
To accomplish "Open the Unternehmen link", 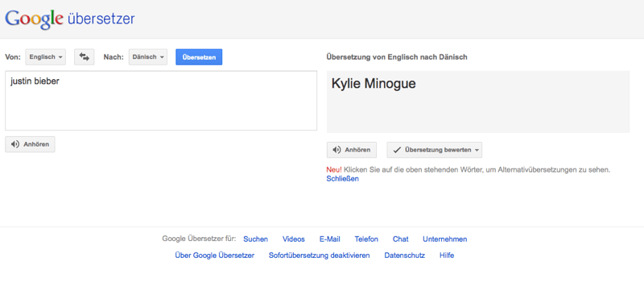I will [445, 239].
